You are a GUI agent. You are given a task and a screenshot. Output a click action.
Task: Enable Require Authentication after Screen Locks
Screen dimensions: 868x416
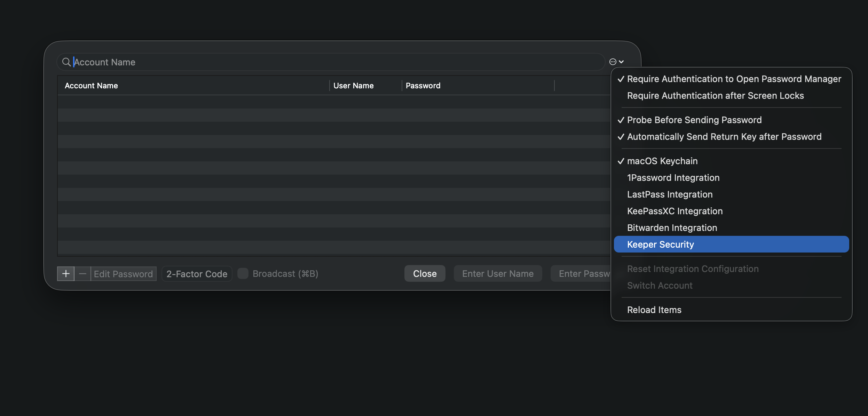point(715,96)
